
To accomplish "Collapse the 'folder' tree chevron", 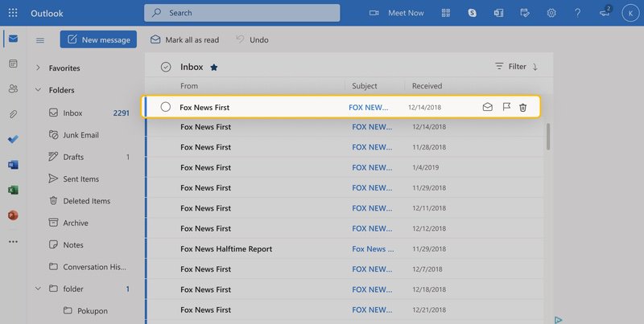I will 38,289.
